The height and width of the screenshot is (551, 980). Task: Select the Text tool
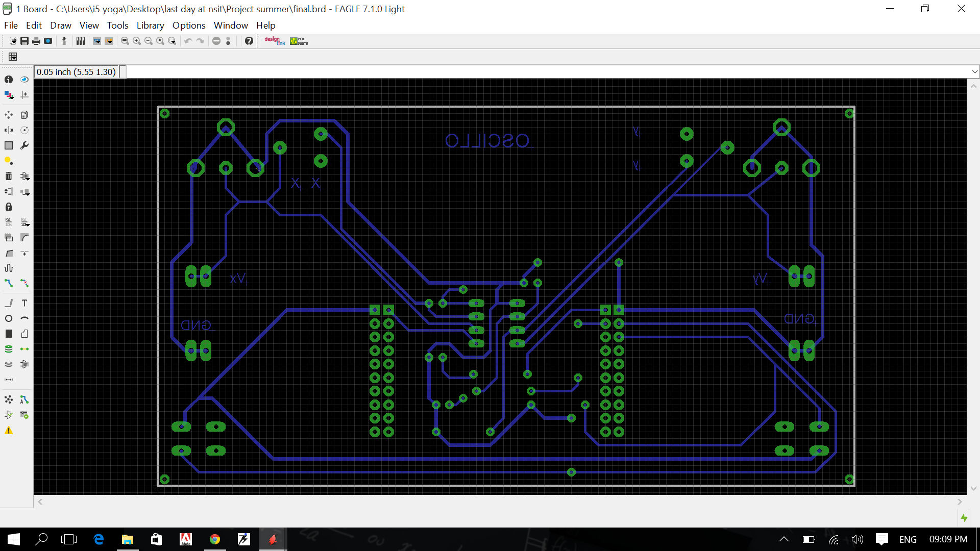click(24, 303)
